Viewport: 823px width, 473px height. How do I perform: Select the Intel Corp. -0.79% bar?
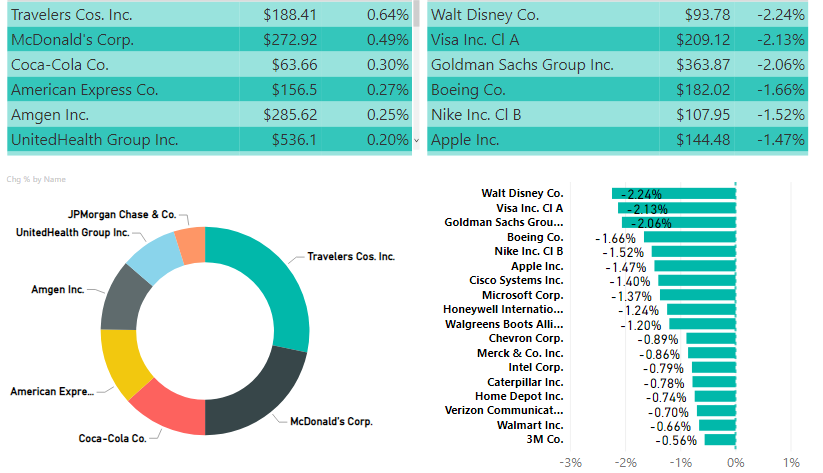click(x=714, y=367)
